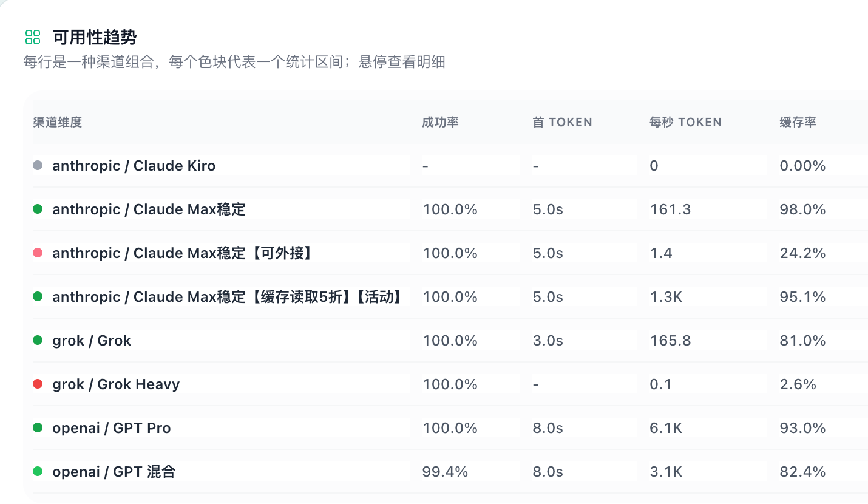
Task: Click the green status dot for GPT 混合
Action: [38, 471]
